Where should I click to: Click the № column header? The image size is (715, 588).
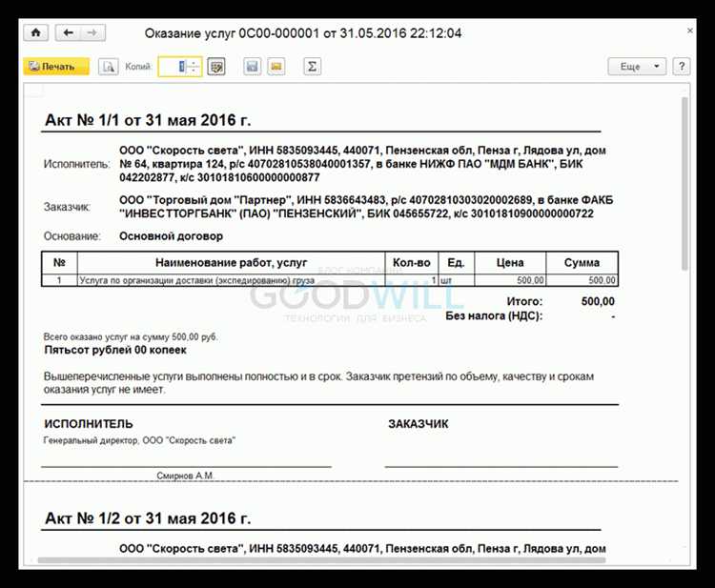[59, 262]
